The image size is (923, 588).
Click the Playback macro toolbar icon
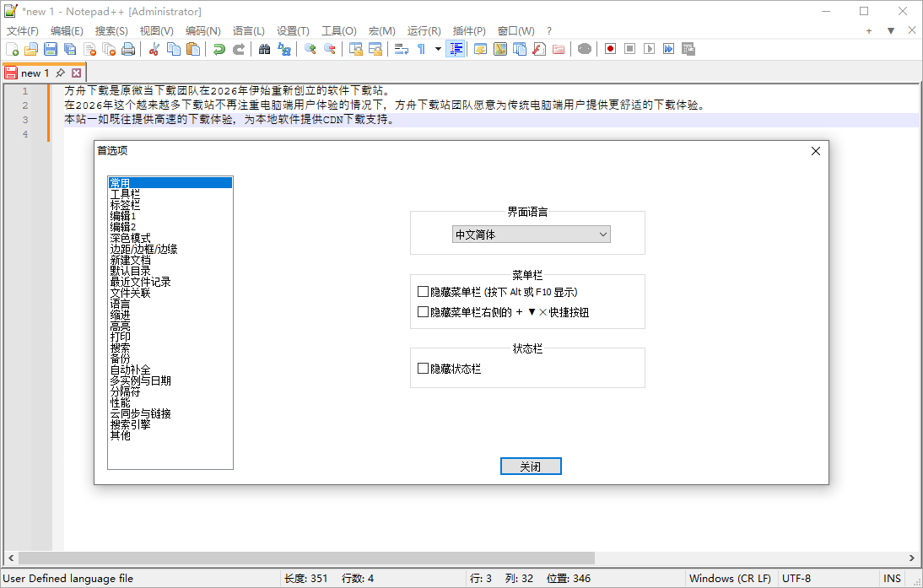point(649,49)
